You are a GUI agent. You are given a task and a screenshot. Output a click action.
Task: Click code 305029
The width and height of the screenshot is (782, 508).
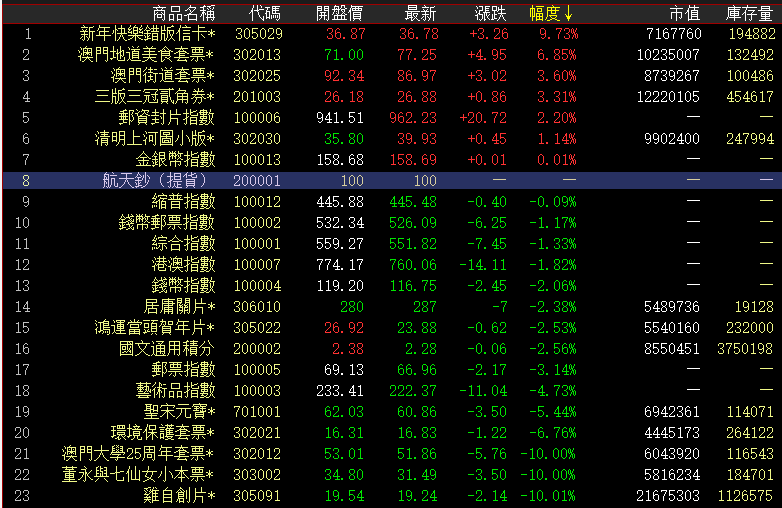click(x=258, y=34)
